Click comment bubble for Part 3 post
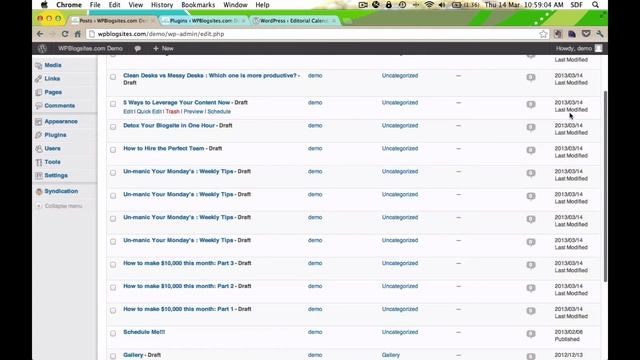640x360 pixels. click(531, 265)
